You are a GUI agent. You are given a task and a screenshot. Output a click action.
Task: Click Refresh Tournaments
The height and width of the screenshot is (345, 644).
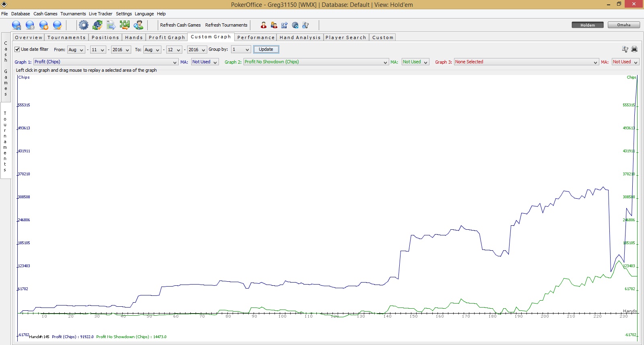[226, 25]
